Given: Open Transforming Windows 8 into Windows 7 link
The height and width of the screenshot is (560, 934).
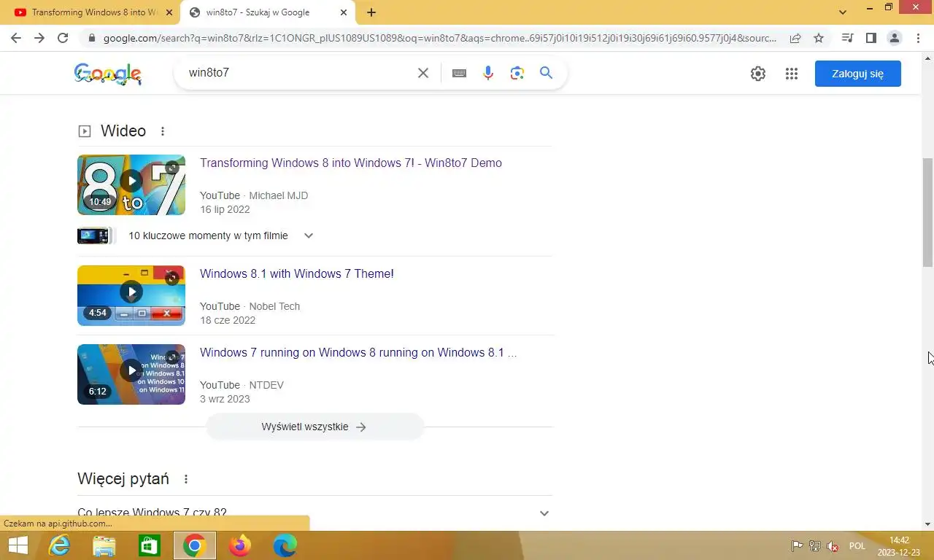Looking at the screenshot, I should point(351,163).
